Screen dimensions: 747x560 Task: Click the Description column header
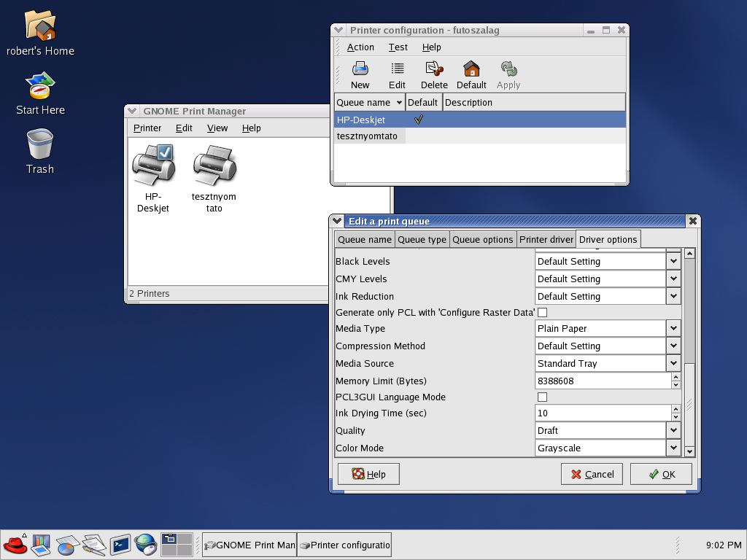point(534,102)
